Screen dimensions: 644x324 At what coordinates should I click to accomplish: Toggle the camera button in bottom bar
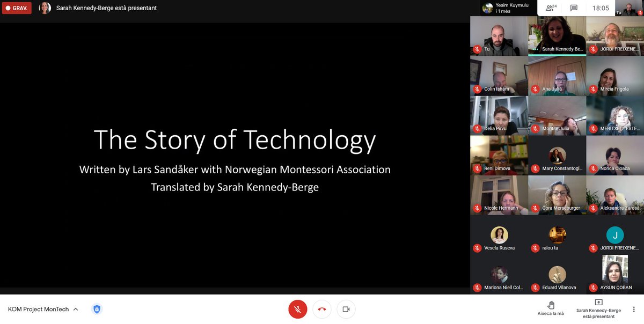click(x=346, y=309)
